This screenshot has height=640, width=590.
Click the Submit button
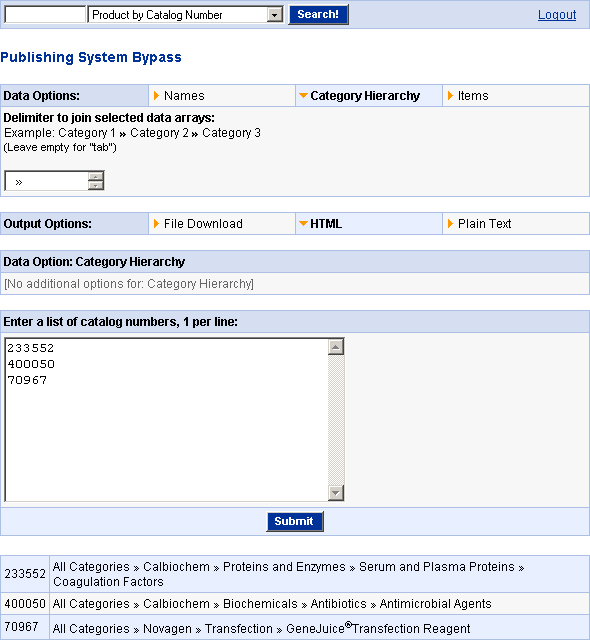pyautogui.click(x=295, y=521)
